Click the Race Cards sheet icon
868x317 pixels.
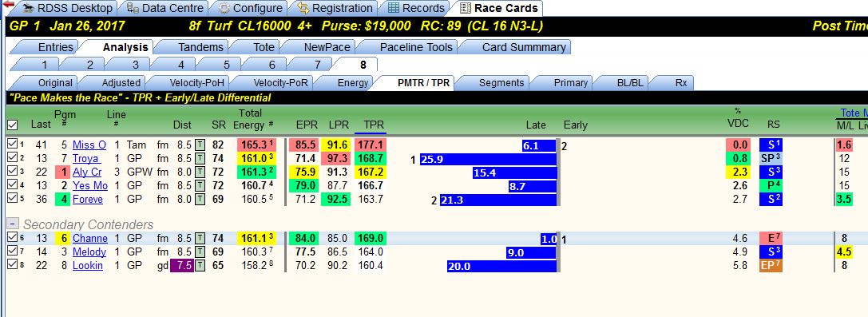tap(465, 8)
